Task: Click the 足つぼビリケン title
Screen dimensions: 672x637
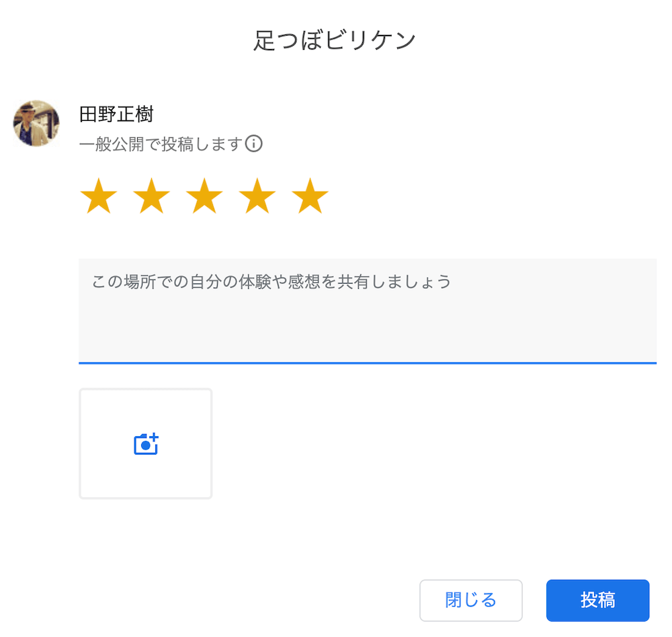Action: point(334,40)
